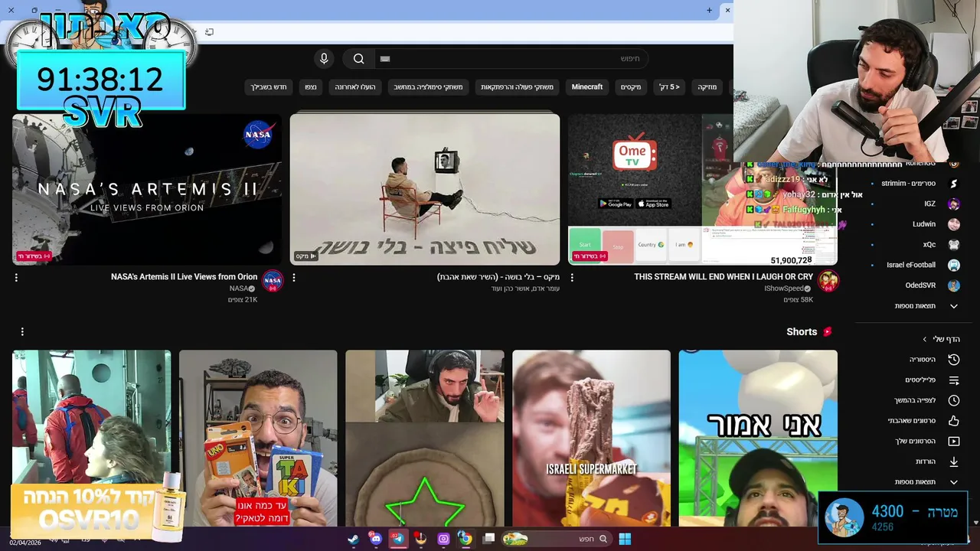This screenshot has width=980, height=551.
Task: Select the Watched chip
Action: click(310, 87)
